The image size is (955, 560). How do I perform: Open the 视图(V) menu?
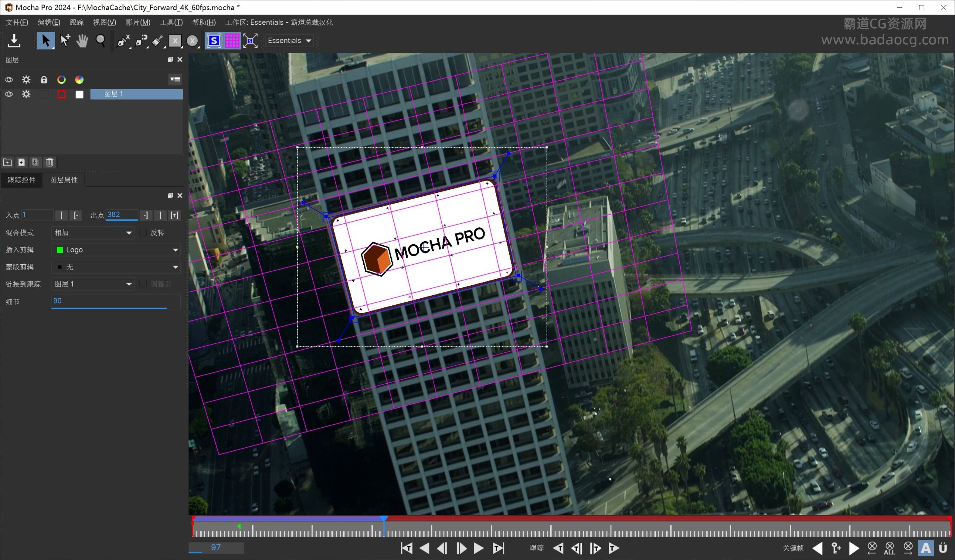[104, 22]
